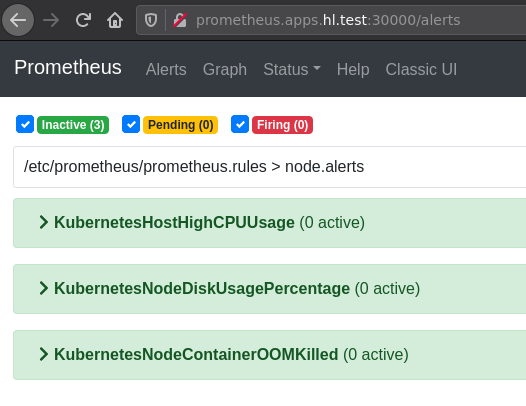Click the KubernetesNodeDiskUsagePercentage alert name
This screenshot has height=406, width=526.
pyautogui.click(x=202, y=289)
